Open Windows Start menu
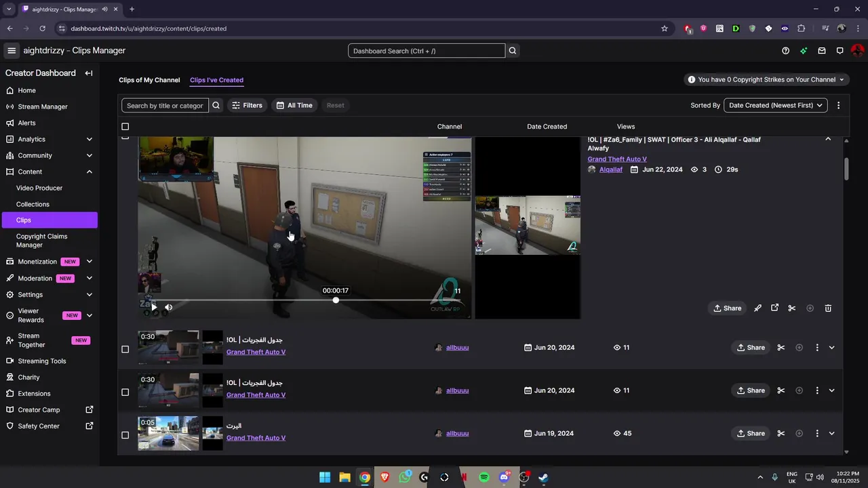Viewport: 868px width, 488px height. coord(325,477)
